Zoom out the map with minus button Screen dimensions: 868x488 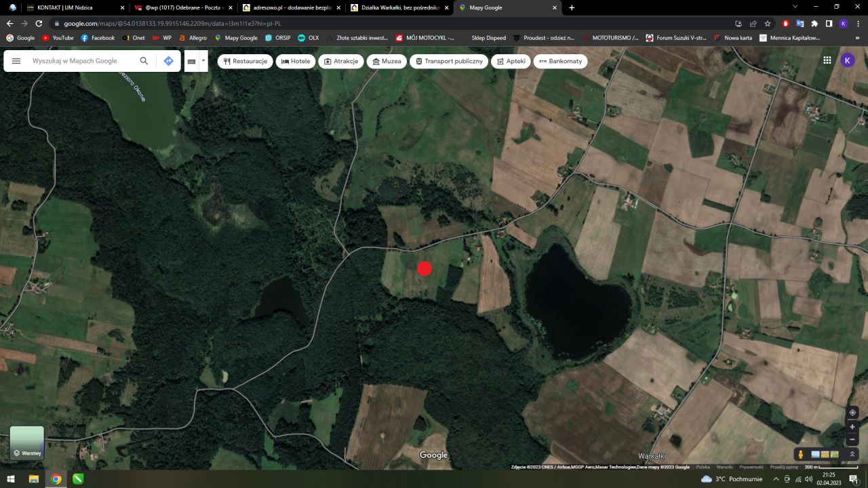tap(853, 440)
